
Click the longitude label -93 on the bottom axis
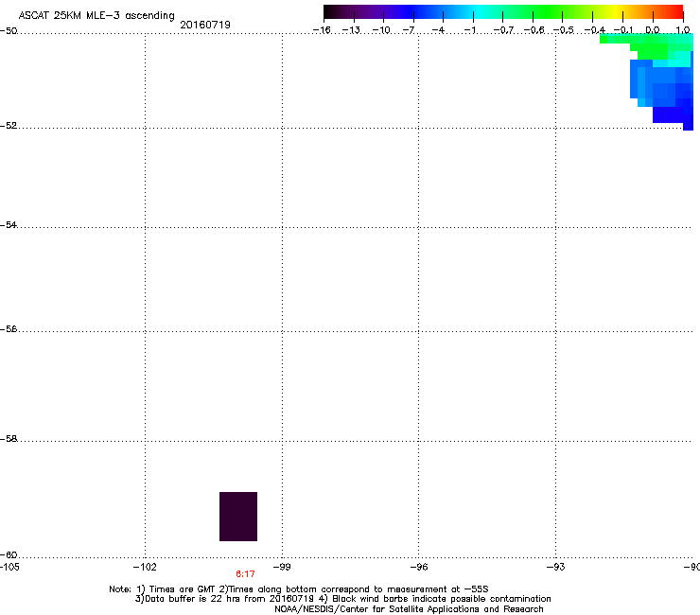tap(556, 567)
